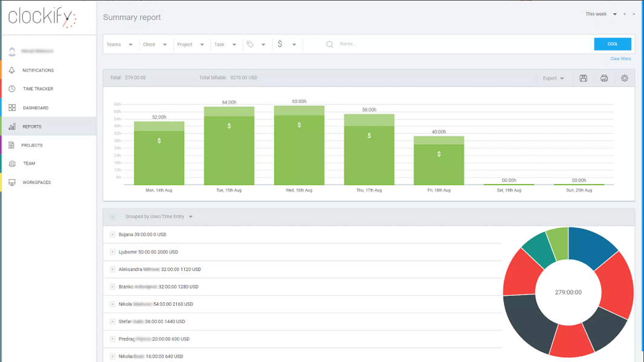Viewport: 644px width, 362px height.
Task: Expand Ljubomir's entry with plus box
Action: point(112,252)
